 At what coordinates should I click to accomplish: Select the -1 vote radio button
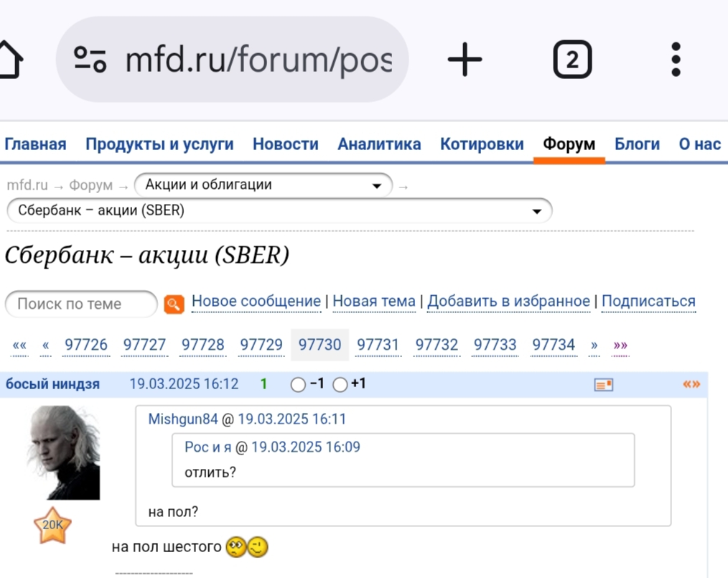298,384
